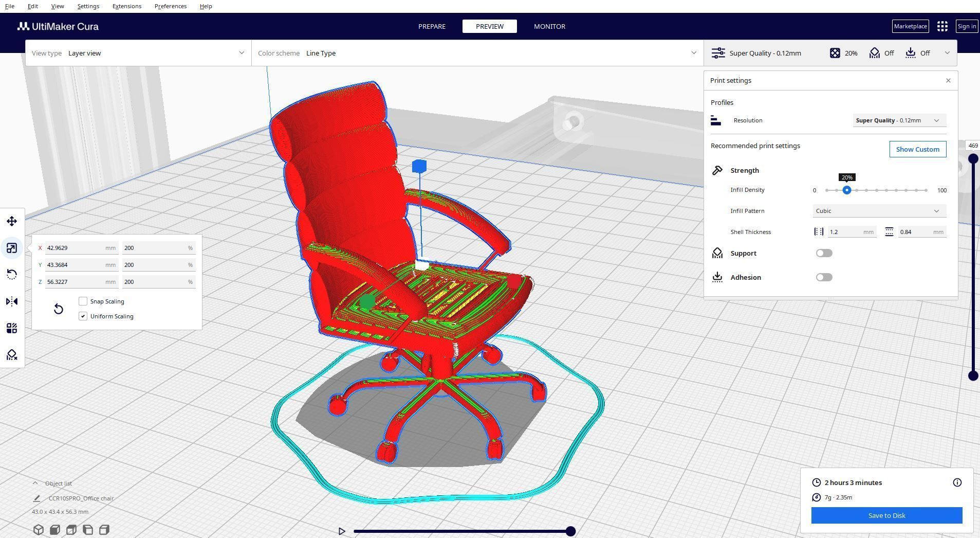Open Per Model Settings tool
Image resolution: width=980 pixels, height=538 pixels.
pos(12,328)
